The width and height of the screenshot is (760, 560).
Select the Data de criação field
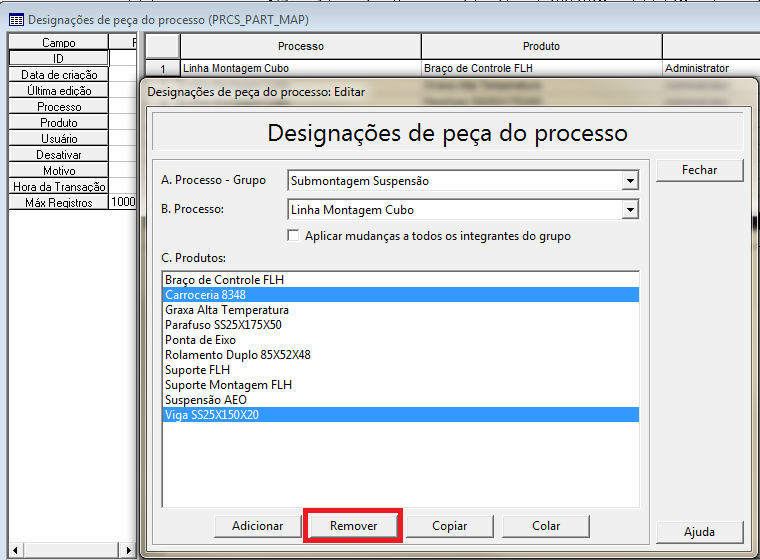tap(59, 75)
